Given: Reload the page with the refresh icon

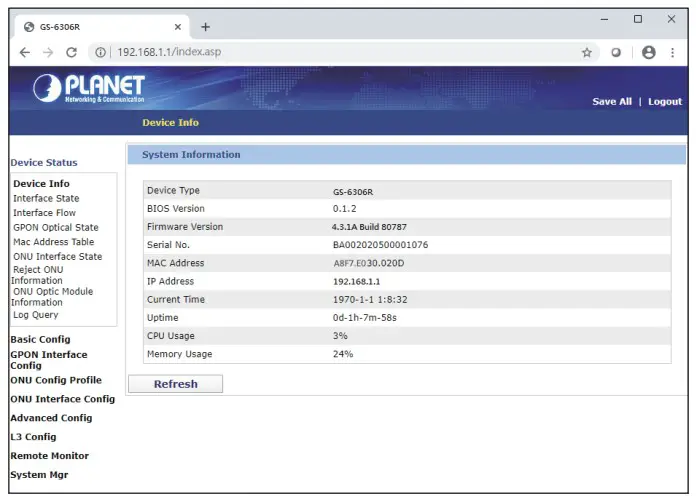Looking at the screenshot, I should [71, 52].
